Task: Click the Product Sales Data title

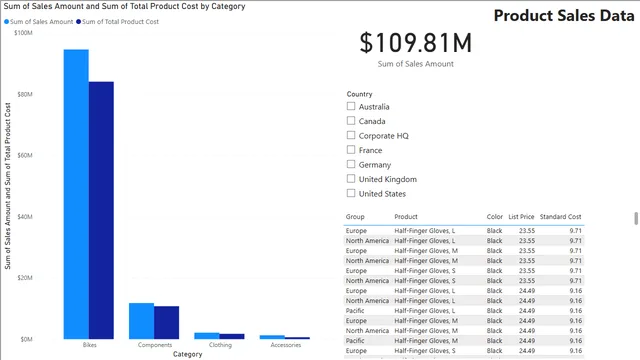Action: [564, 16]
